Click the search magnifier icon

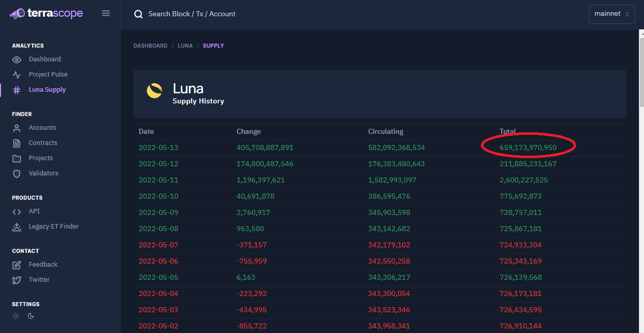click(x=138, y=14)
